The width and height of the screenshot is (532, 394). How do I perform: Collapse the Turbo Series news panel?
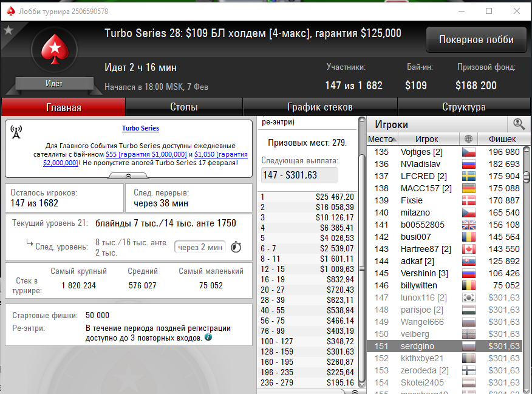tap(128, 175)
